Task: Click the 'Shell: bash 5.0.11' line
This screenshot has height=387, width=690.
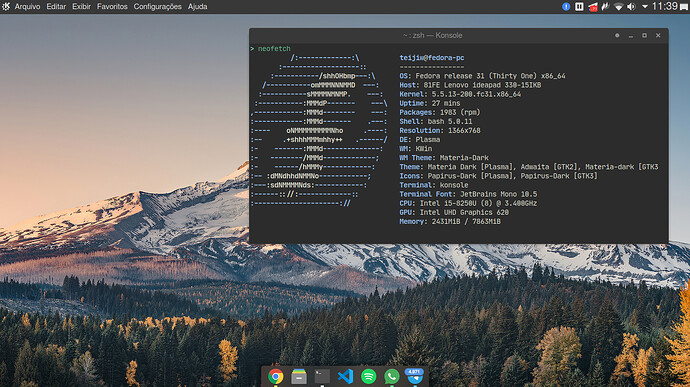Action: point(436,122)
